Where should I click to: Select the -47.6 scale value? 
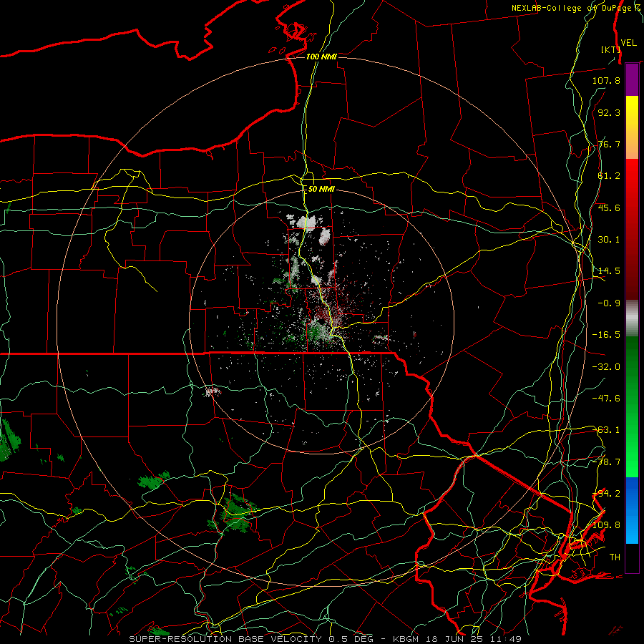(x=606, y=399)
